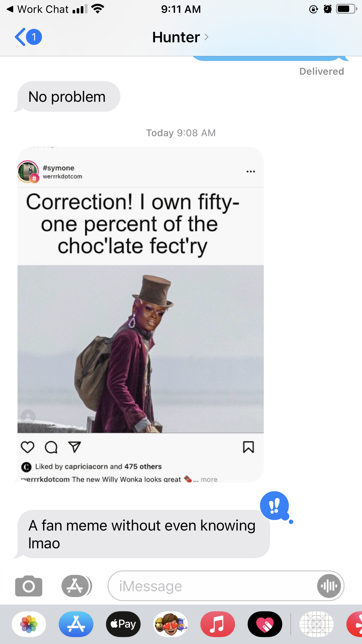Open Digital Touch heart icon

[265, 624]
